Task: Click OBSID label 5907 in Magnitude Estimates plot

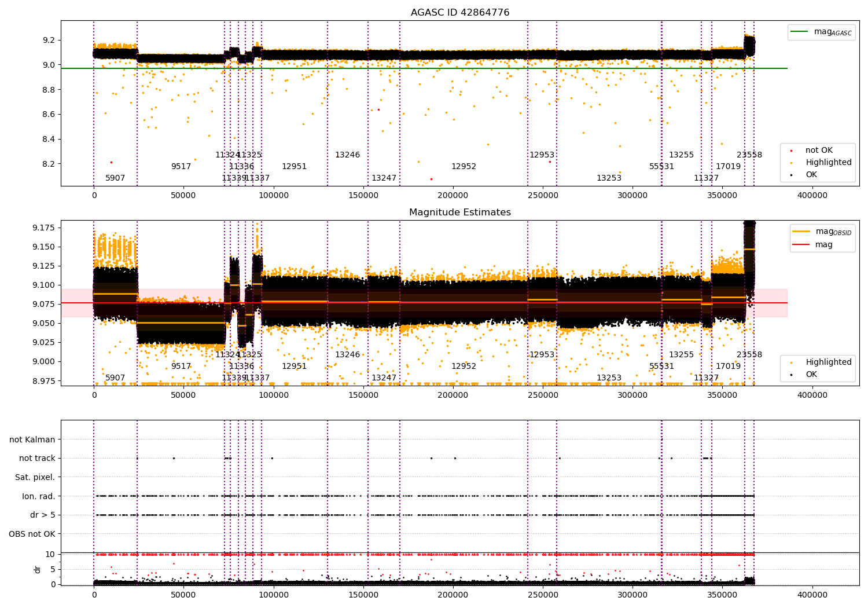Action: click(115, 378)
